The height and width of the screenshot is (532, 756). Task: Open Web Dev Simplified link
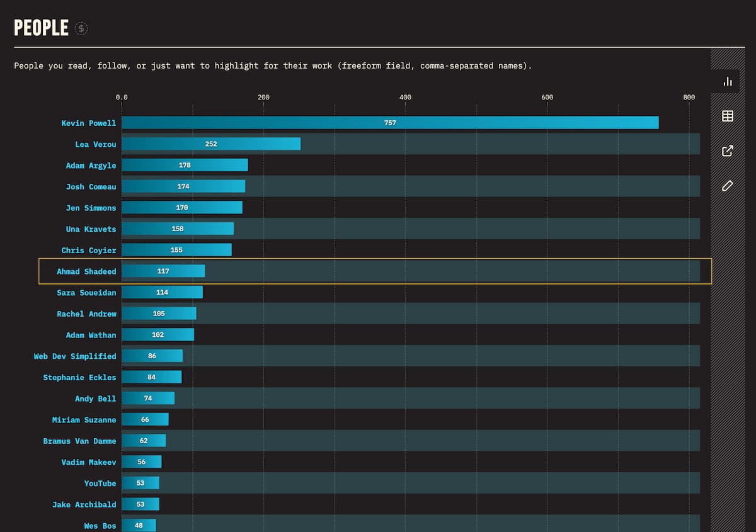coord(75,356)
